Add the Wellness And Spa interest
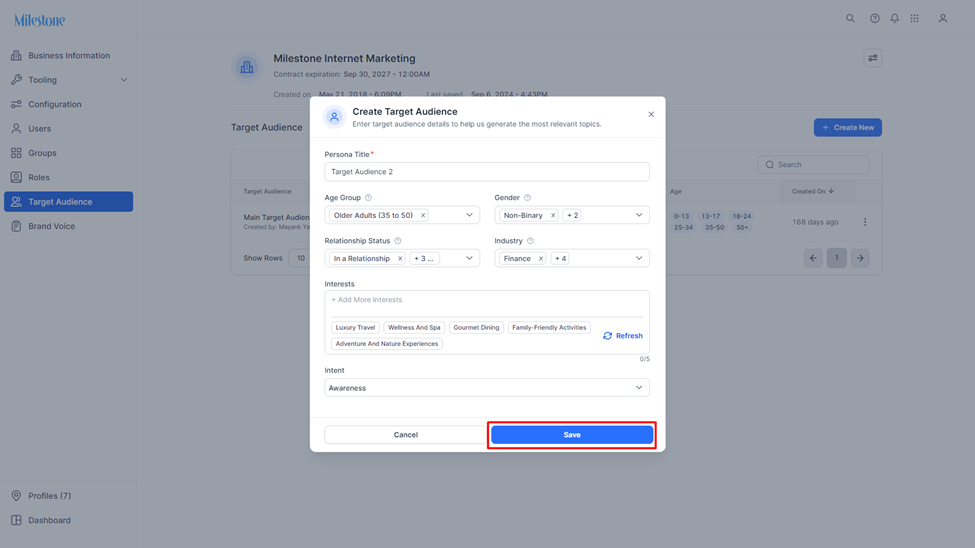 [414, 328]
